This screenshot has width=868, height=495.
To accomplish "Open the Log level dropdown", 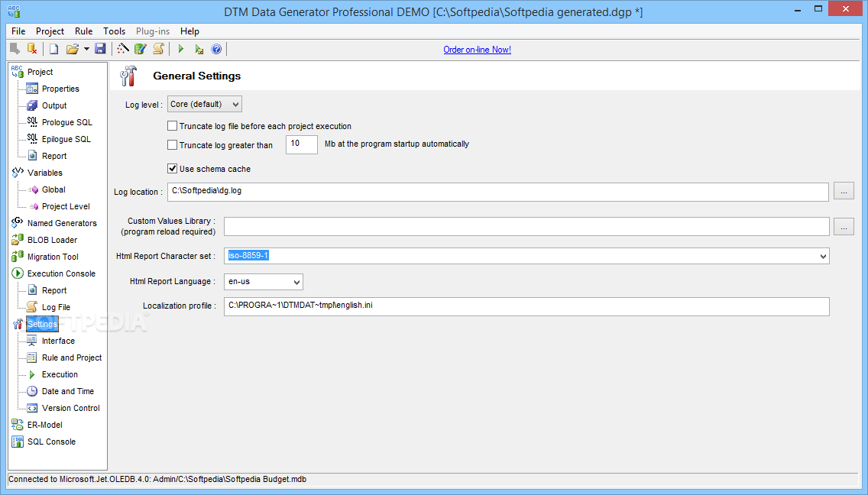I will 204,104.
